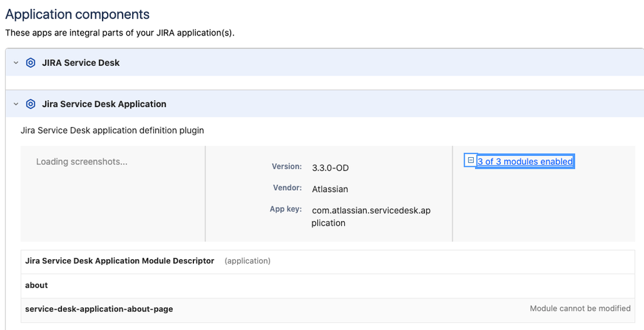Image resolution: width=644 pixels, height=330 pixels.
Task: Click the JIRA Service Desk hexagon icon
Action: 30,63
